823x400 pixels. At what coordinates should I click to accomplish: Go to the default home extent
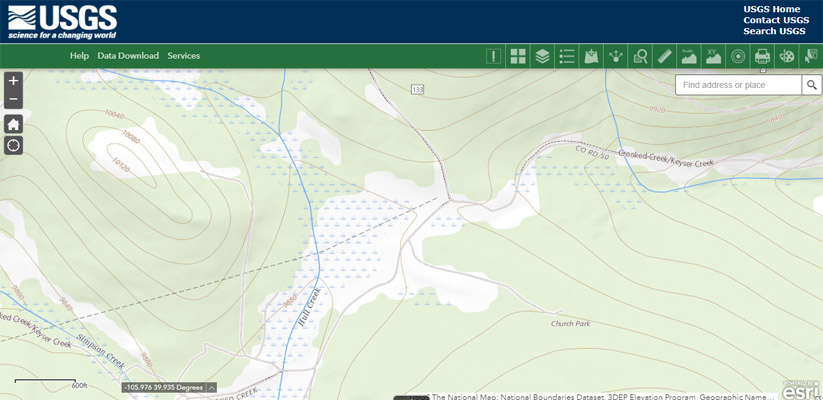[13, 124]
